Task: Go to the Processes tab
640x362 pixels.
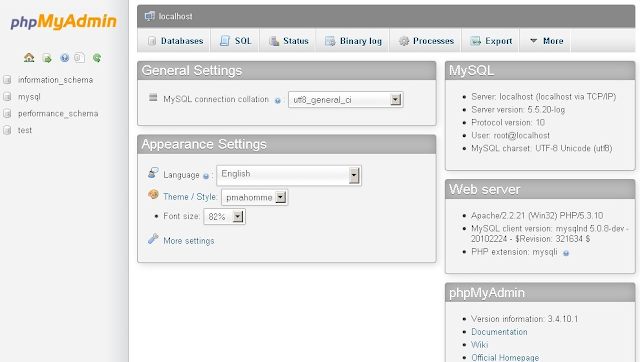Action: [426, 41]
